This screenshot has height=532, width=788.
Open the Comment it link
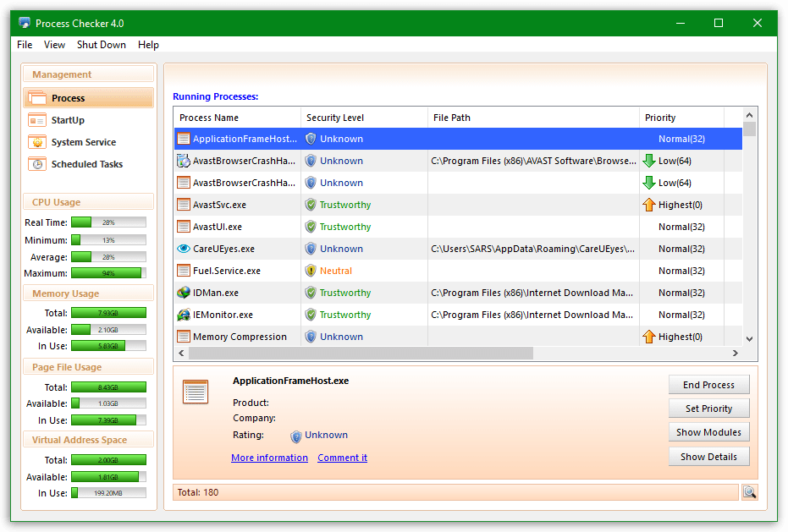pyautogui.click(x=342, y=458)
